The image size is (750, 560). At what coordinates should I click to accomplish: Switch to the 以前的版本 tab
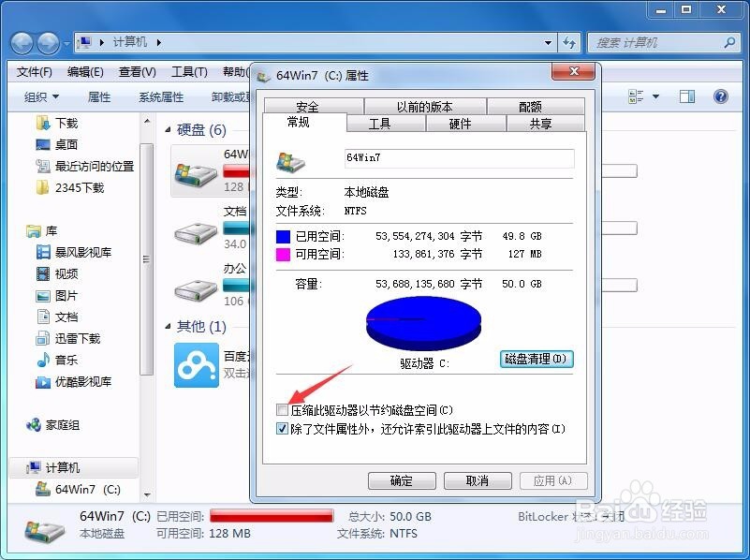pos(425,106)
